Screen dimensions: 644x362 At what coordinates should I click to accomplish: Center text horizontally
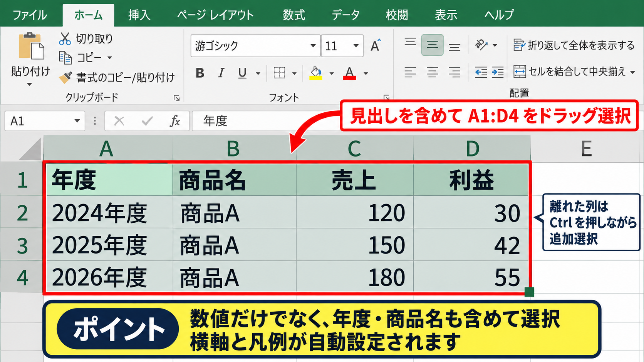pos(432,72)
